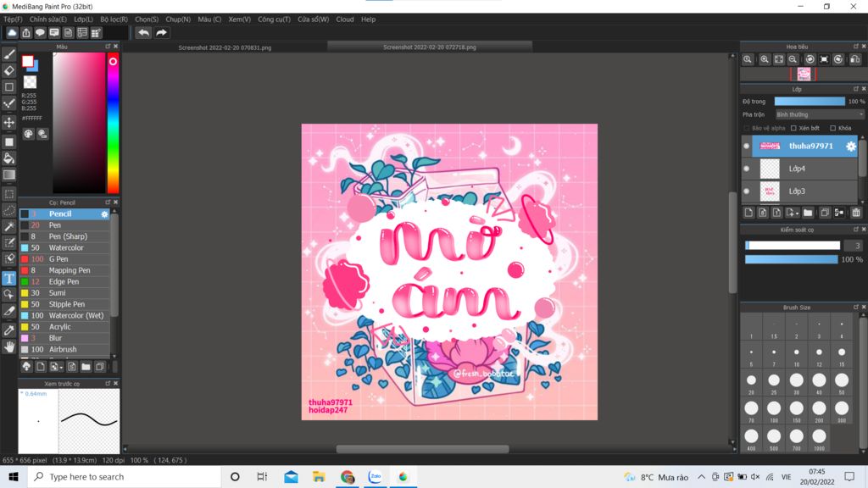Select the Airbrush brush
Screen dimensions: 868x488
(x=64, y=350)
